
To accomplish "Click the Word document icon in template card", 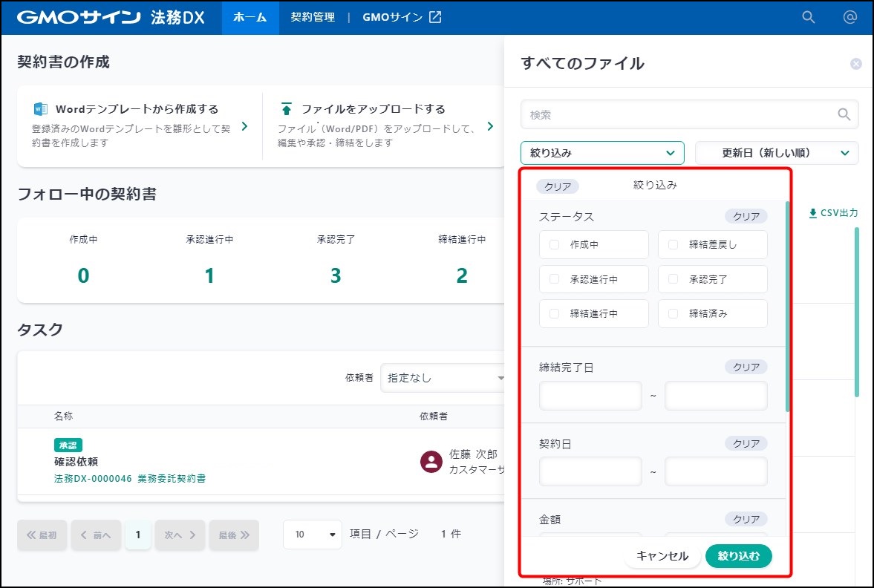I will [41, 108].
